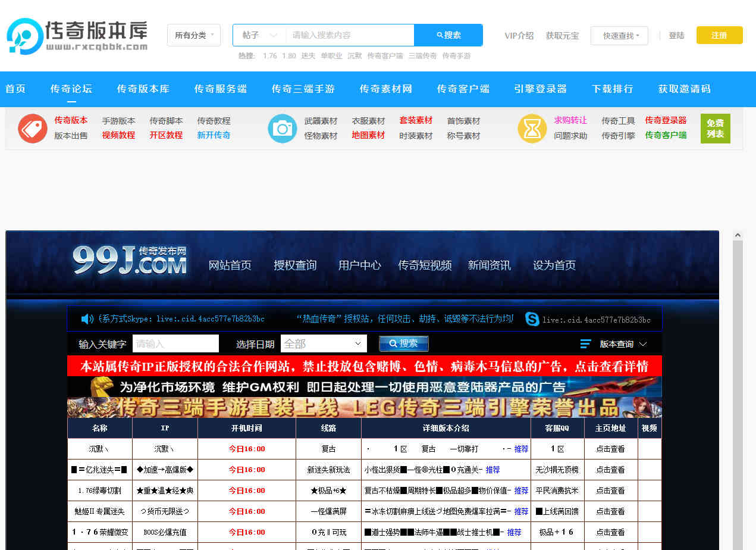
Task: Open the 所有分类 category dropdown
Action: (194, 35)
